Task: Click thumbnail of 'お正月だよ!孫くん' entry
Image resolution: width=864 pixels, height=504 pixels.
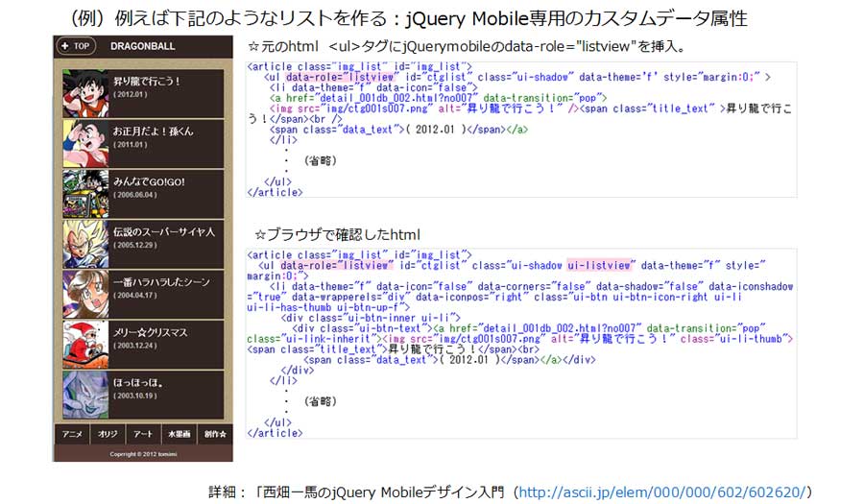Action: coord(85,144)
